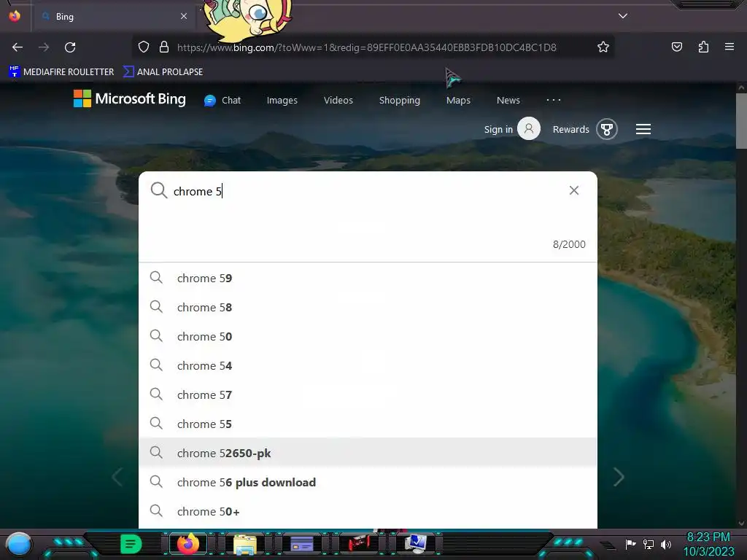Click the address bar URL
747x560 pixels.
coord(366,47)
